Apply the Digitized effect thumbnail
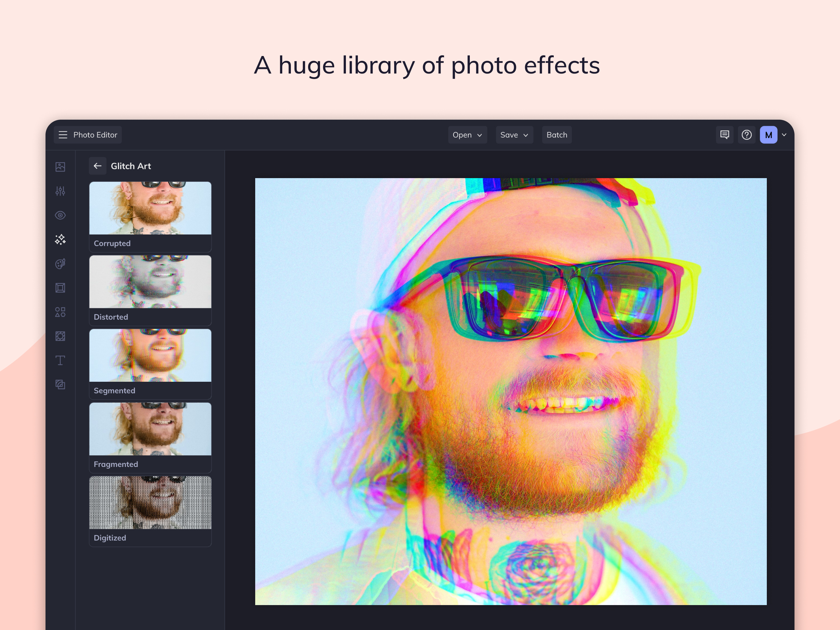The width and height of the screenshot is (840, 630). 150,503
